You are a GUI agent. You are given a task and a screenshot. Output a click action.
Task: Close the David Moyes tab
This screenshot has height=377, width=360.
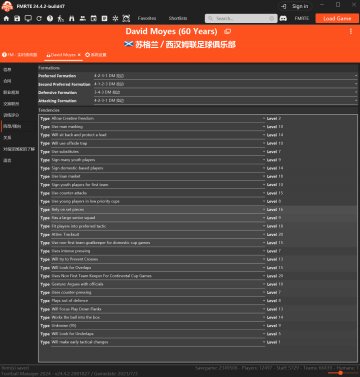click(x=79, y=55)
